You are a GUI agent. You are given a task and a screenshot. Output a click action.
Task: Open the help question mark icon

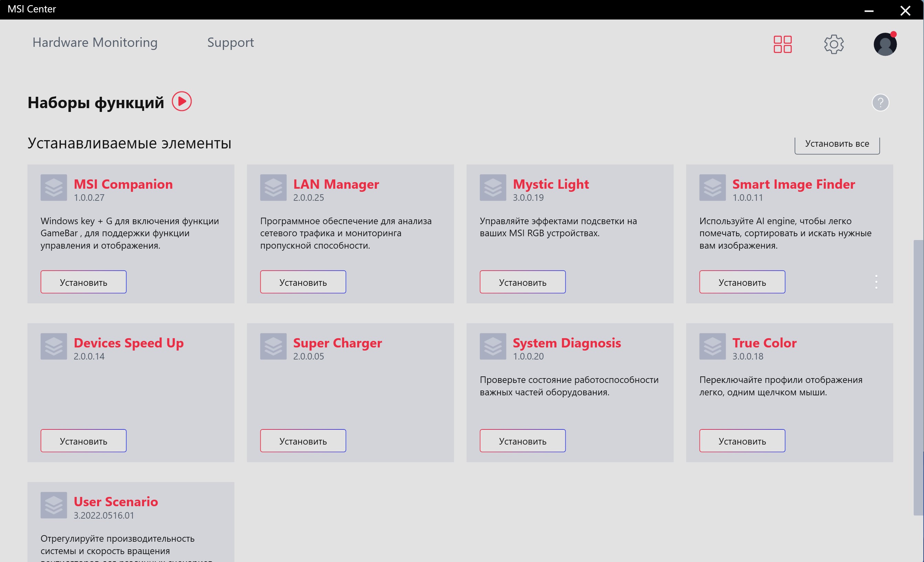pos(880,102)
